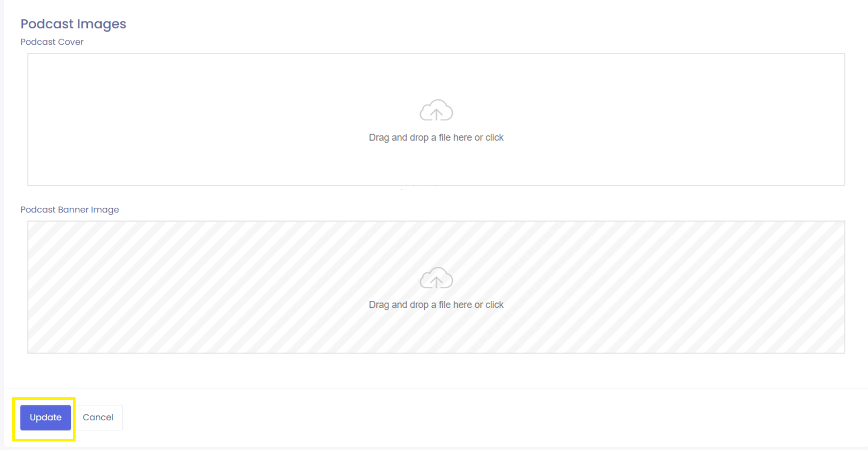Click the Podcast Cover field label
This screenshot has width=868, height=450.
coord(52,42)
